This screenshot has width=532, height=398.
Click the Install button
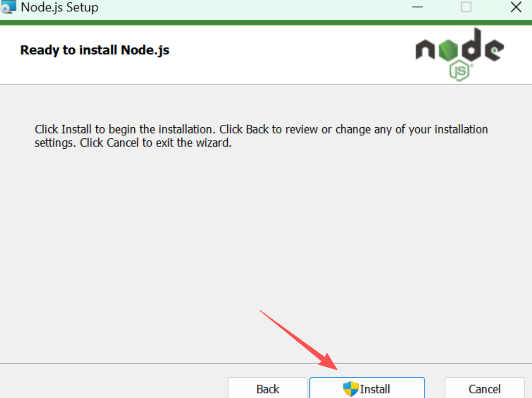[367, 389]
